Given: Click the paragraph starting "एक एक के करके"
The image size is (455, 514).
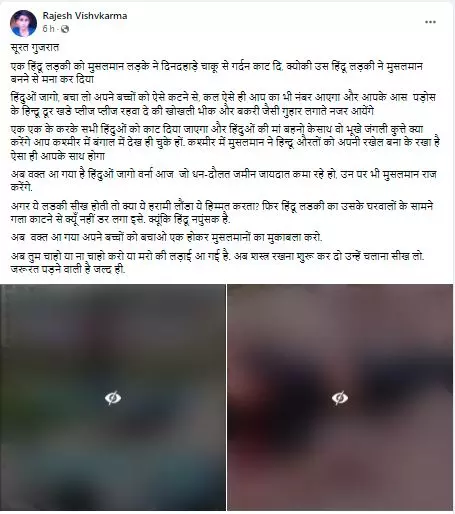Looking at the screenshot, I should 225,142.
